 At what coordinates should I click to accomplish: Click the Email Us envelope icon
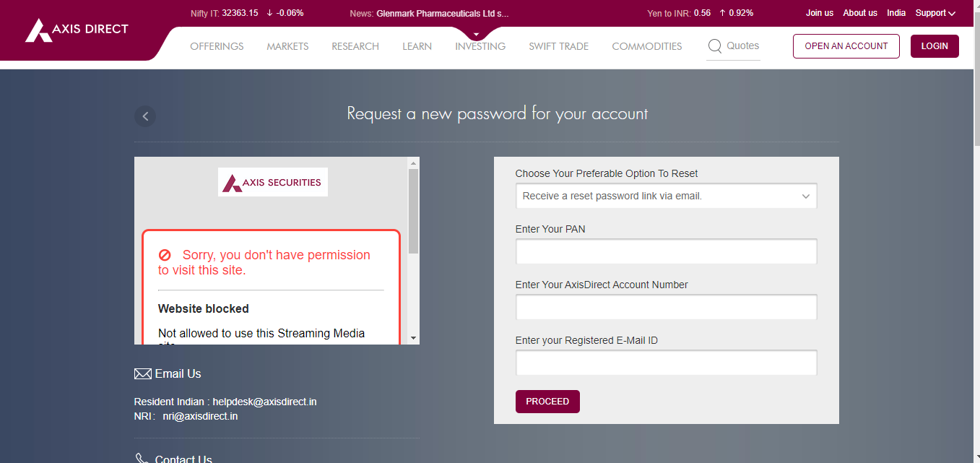142,374
